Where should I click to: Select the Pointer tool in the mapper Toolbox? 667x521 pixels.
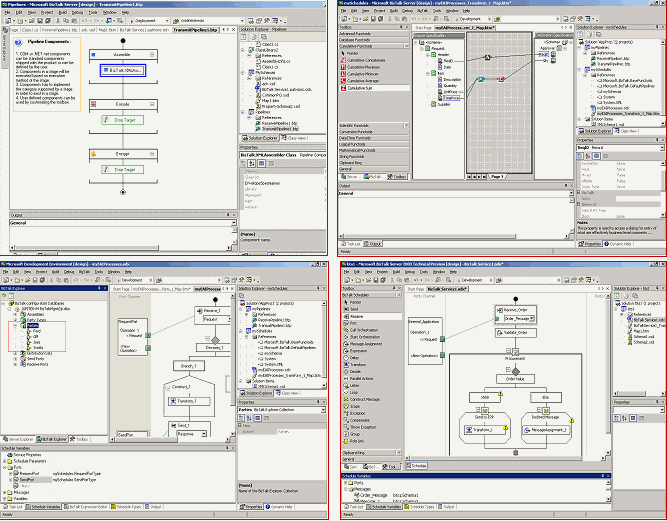[x=352, y=53]
